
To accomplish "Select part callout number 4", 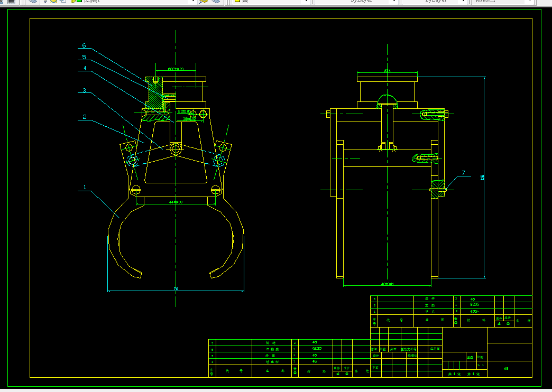I will 85,68.
